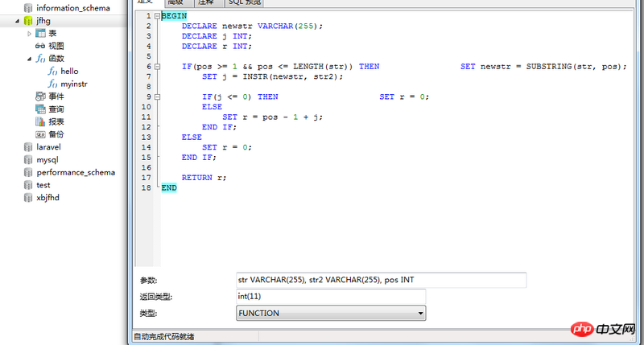644x345 pixels.
Task: Collapse the BEGIN code block fold marker
Action: tap(156, 16)
